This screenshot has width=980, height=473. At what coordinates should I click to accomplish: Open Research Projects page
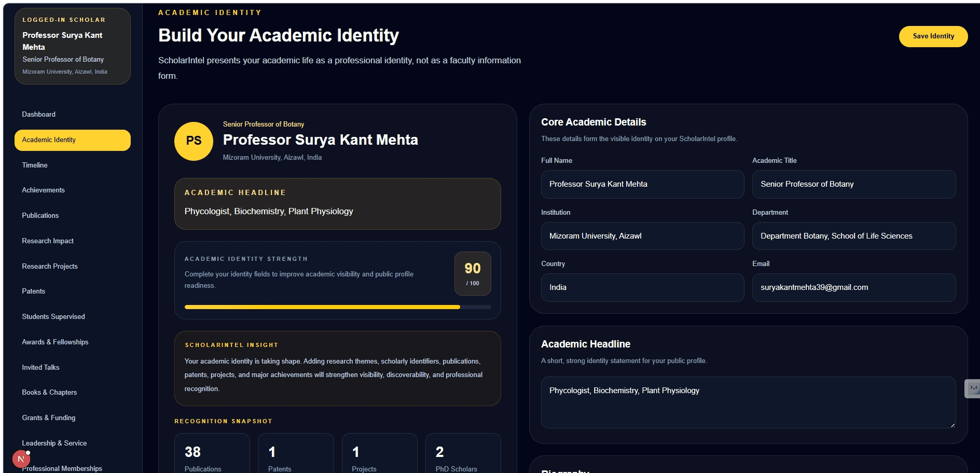coord(73,267)
